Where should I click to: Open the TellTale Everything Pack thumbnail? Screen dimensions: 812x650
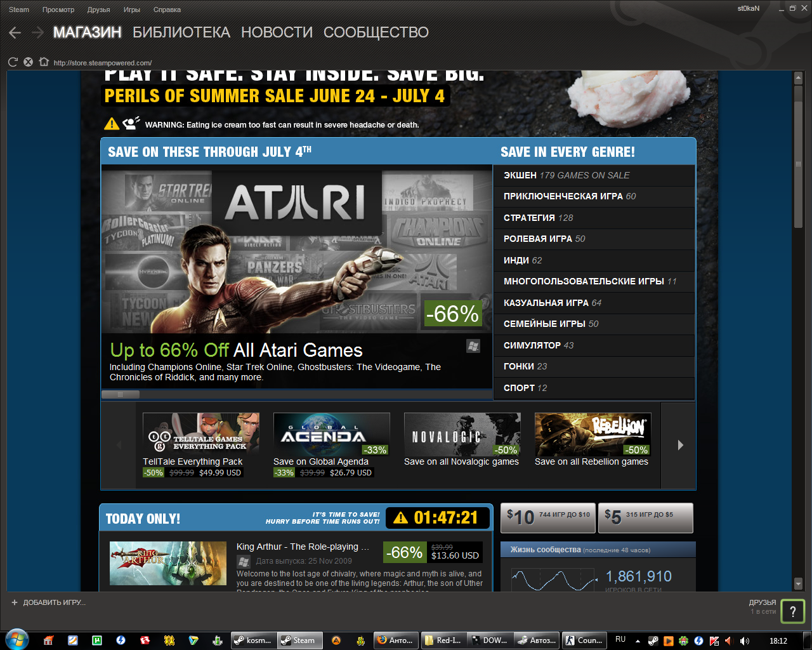(x=201, y=434)
